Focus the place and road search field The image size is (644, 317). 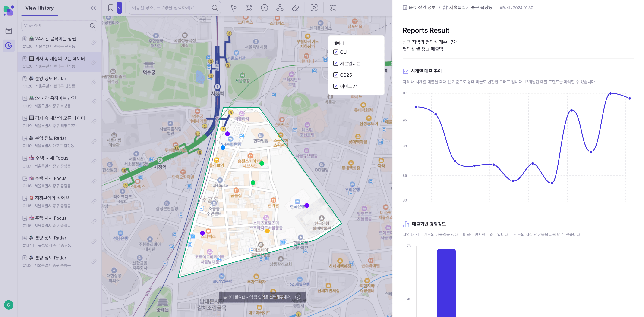click(174, 8)
